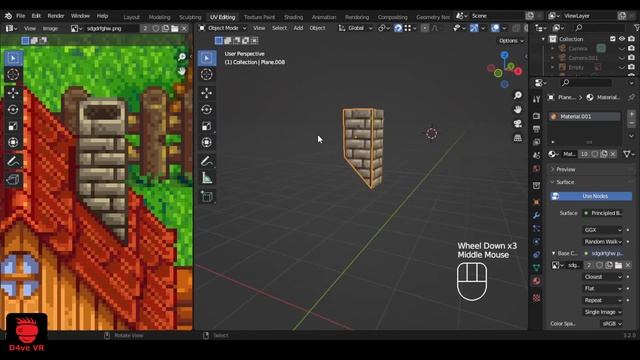Click the Principled BSDF surface shader button
The width and height of the screenshot is (640, 360).
(x=603, y=213)
